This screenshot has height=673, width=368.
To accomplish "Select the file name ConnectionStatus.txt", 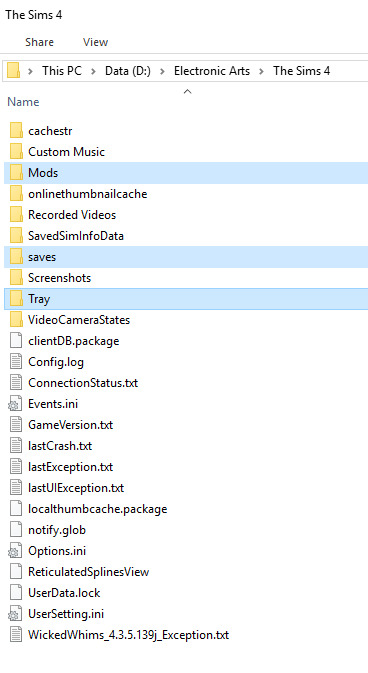I will [x=83, y=383].
